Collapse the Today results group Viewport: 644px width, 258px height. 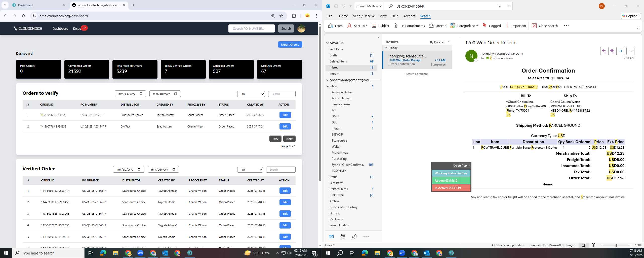pos(386,48)
